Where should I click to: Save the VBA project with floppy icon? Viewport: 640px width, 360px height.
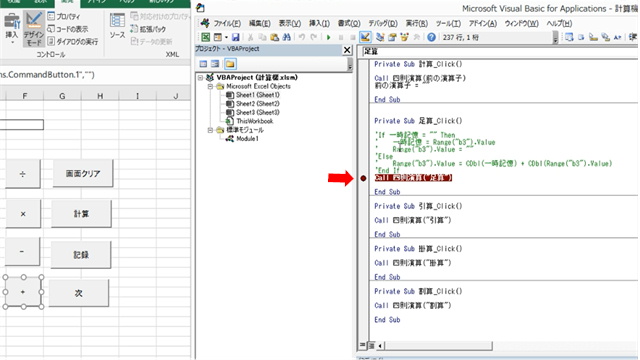(236, 37)
